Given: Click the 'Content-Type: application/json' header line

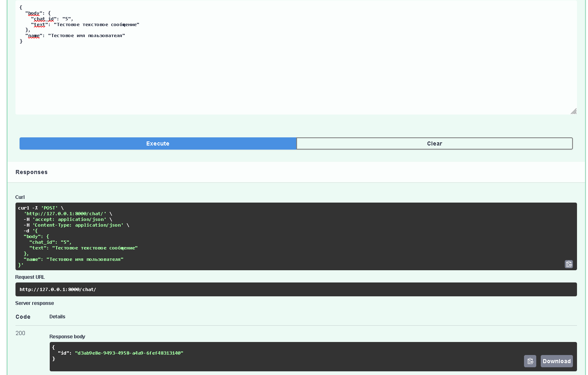Looking at the screenshot, I should point(76,225).
